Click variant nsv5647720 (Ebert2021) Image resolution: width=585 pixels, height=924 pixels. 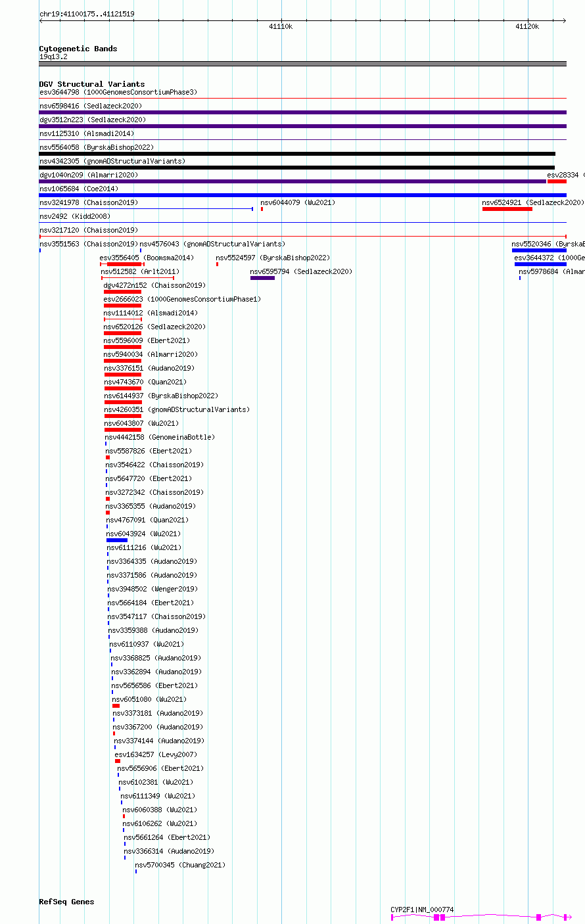point(149,478)
